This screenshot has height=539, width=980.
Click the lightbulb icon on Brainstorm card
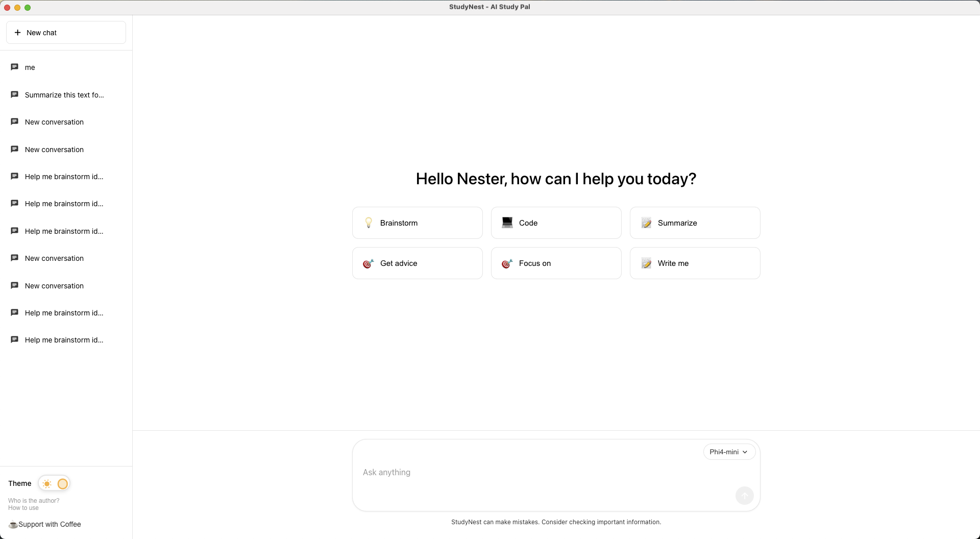[x=369, y=223]
